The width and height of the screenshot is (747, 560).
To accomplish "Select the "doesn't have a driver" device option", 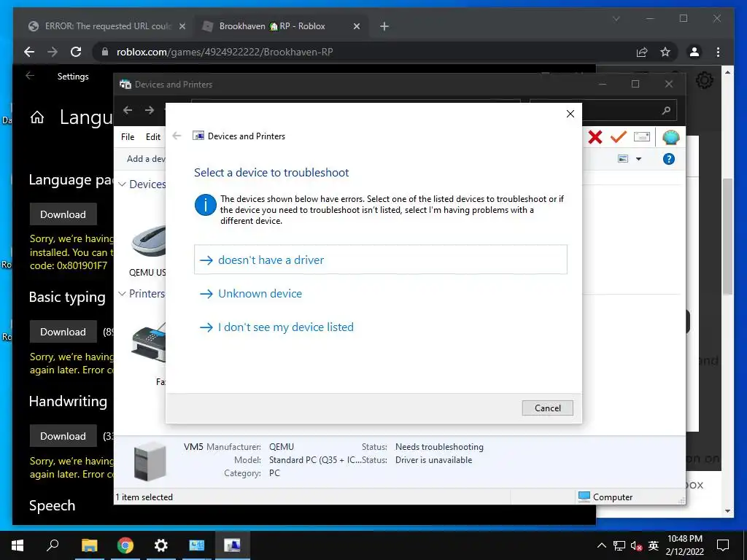I will 381,260.
